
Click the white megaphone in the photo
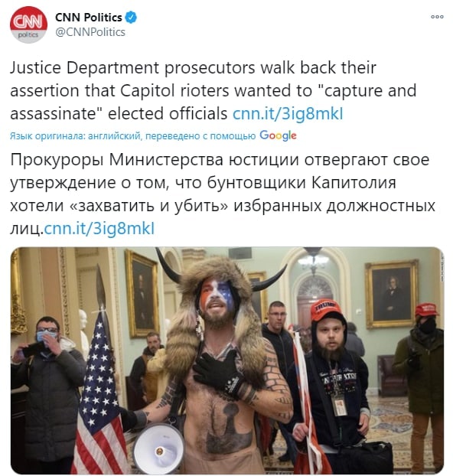pos(158,448)
